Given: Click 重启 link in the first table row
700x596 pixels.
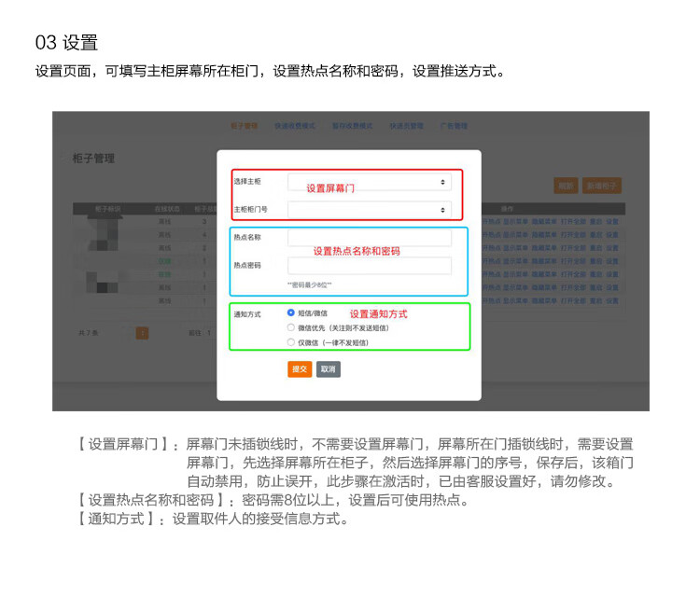Looking at the screenshot, I should [x=595, y=222].
